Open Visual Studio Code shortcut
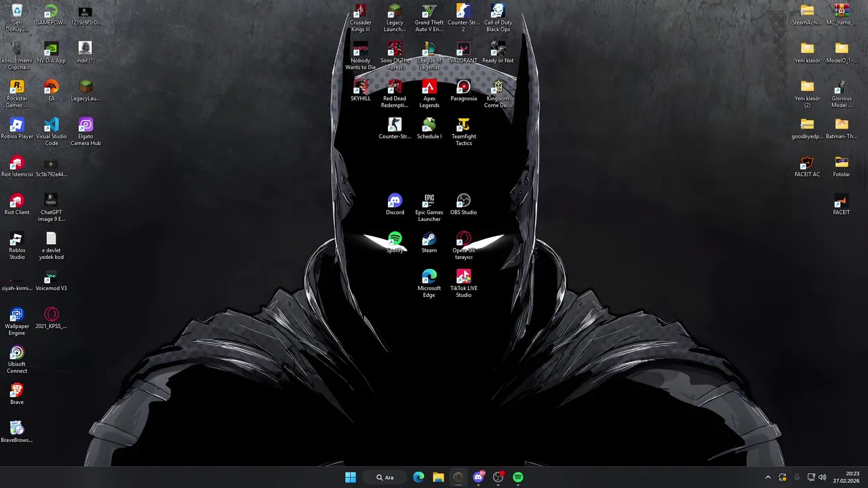 coord(51,132)
